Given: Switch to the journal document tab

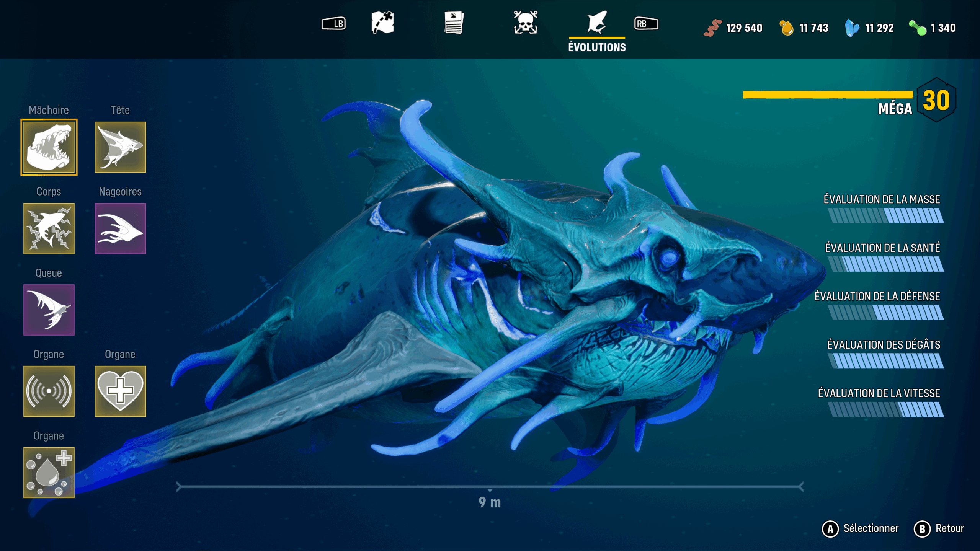Looking at the screenshot, I should point(454,23).
